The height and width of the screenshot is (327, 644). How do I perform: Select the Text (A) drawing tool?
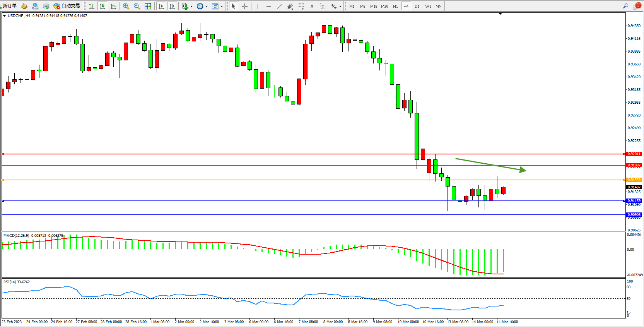pos(312,6)
